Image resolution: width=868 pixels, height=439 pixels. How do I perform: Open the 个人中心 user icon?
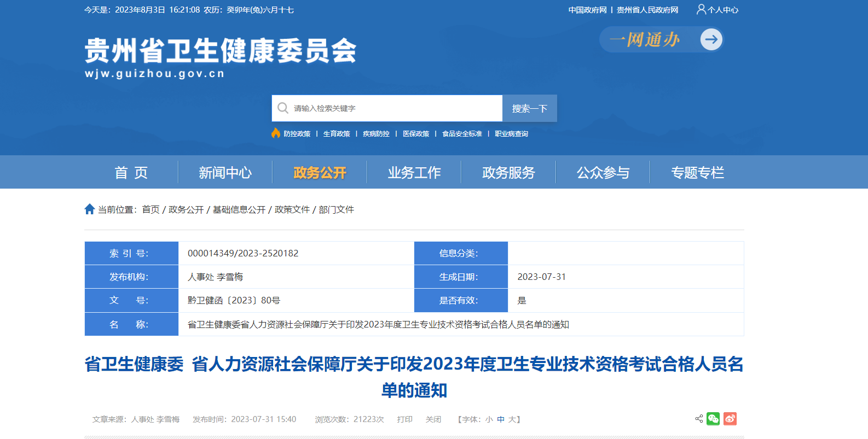(x=701, y=9)
